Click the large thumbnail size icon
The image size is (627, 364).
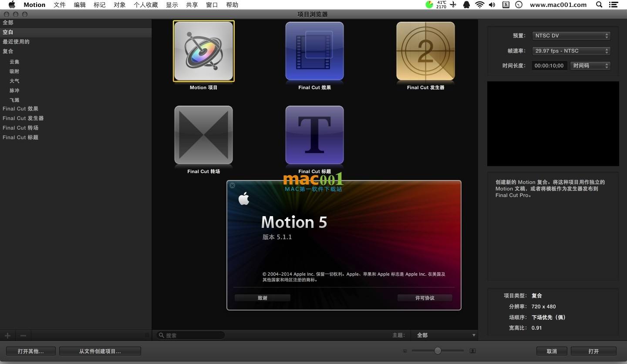click(x=472, y=351)
